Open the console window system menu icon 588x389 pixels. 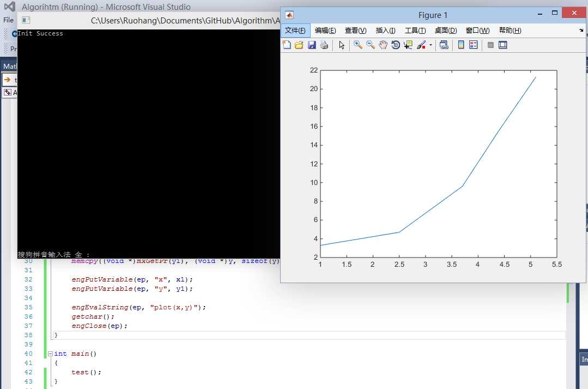click(x=26, y=20)
